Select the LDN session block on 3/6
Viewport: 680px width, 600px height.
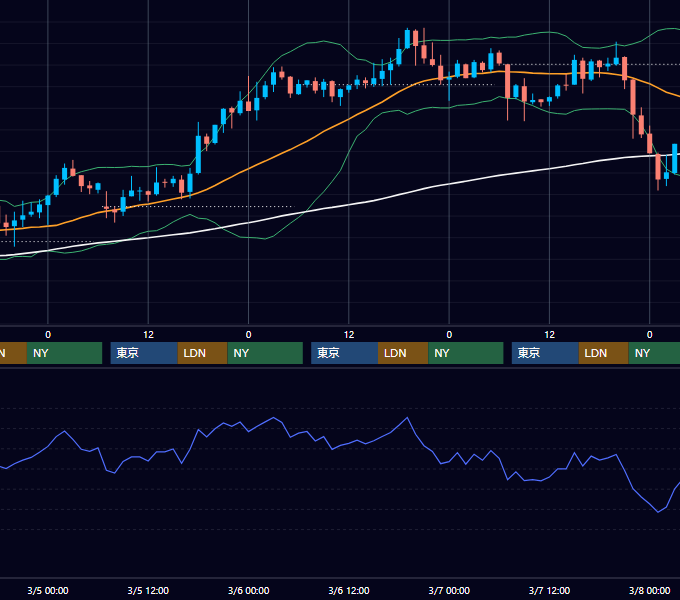click(403, 353)
